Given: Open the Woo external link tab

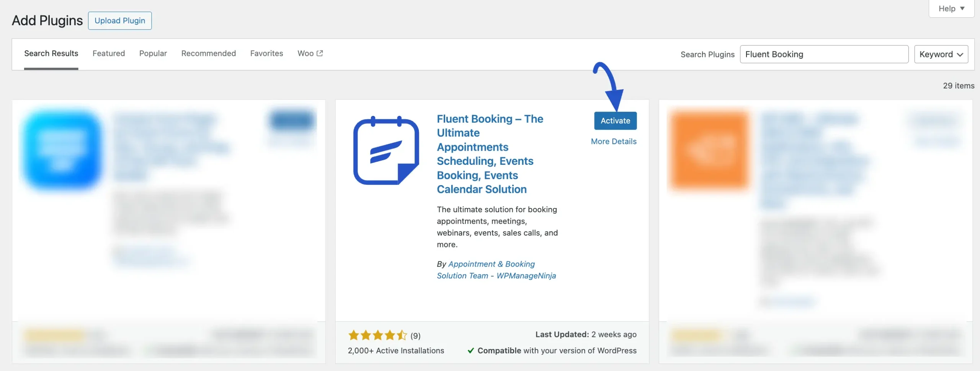Looking at the screenshot, I should click(x=310, y=54).
